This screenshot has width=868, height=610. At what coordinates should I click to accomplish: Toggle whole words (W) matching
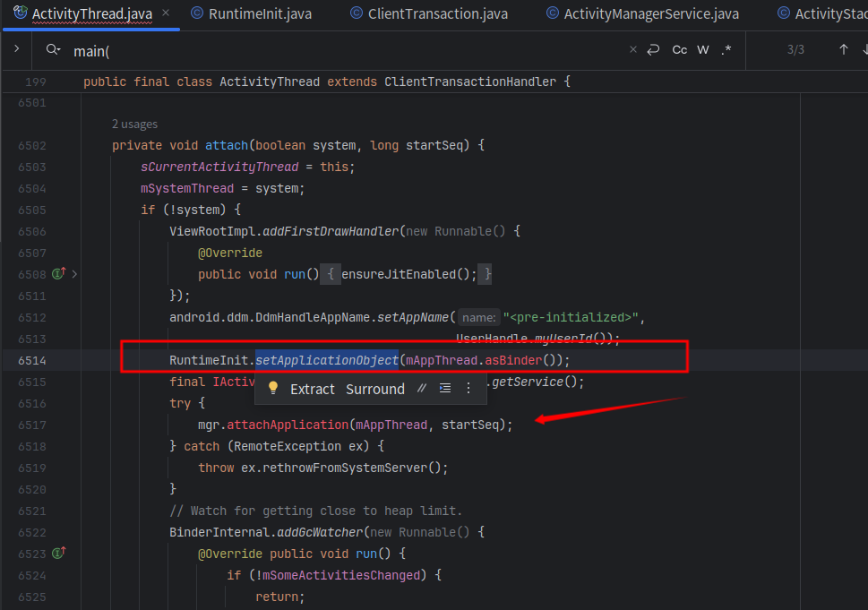point(702,48)
